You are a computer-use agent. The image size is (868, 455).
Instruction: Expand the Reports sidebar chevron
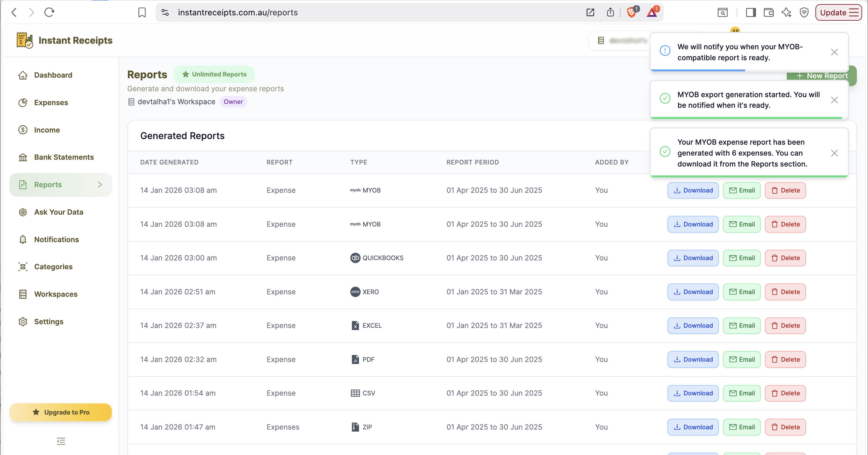tap(100, 185)
